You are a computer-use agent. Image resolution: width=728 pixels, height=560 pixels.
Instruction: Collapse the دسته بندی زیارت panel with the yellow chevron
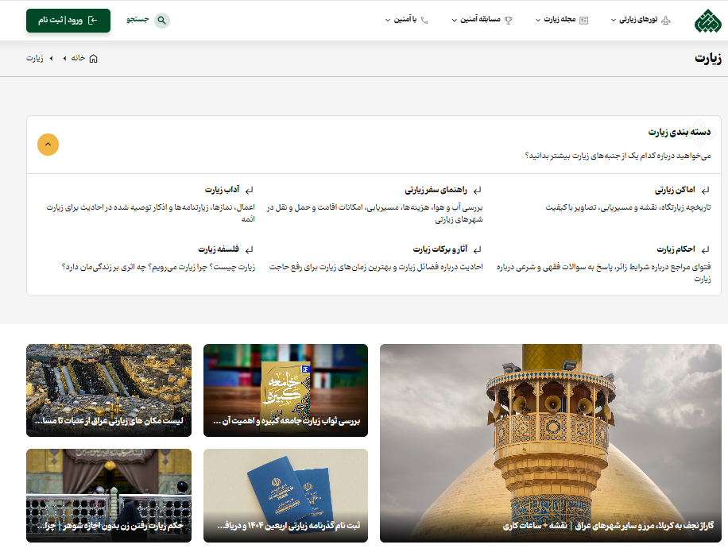tap(48, 145)
